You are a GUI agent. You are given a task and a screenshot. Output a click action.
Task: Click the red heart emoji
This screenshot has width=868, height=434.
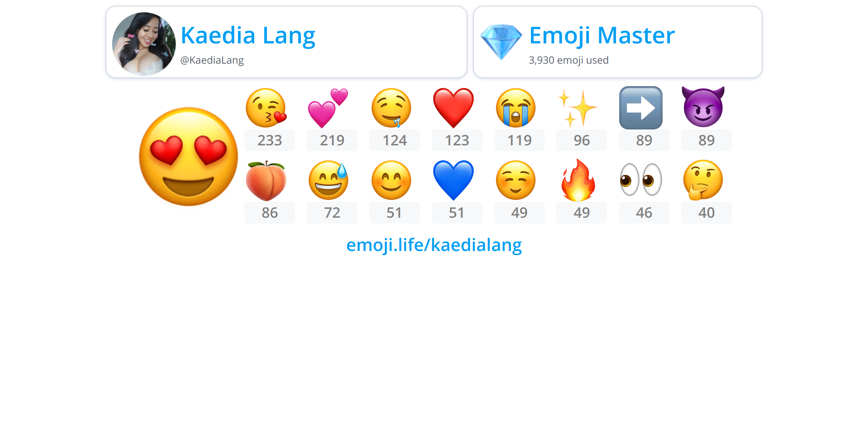pyautogui.click(x=454, y=108)
